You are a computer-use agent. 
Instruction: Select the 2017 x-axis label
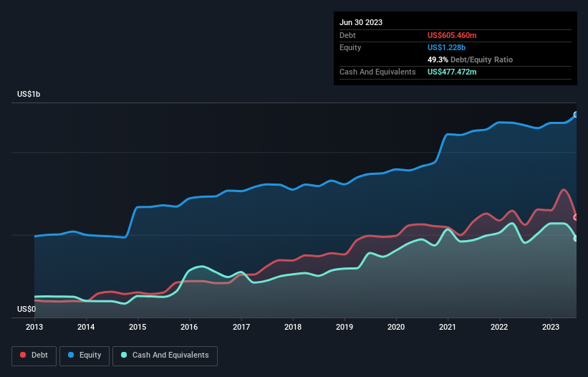click(241, 327)
